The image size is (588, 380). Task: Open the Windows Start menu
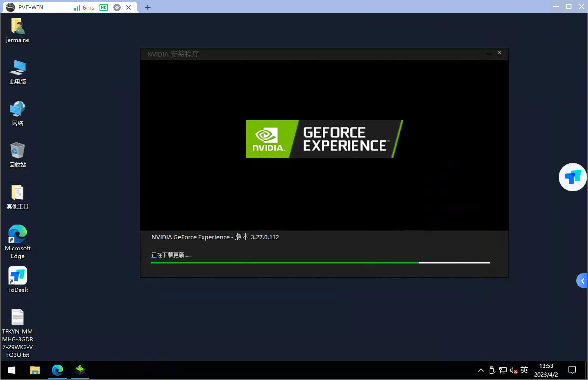tap(12, 370)
